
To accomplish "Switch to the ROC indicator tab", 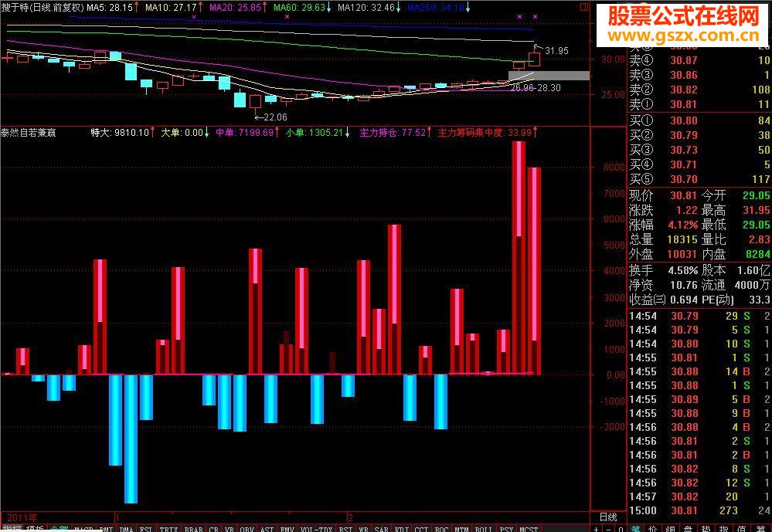I will pyautogui.click(x=441, y=529).
